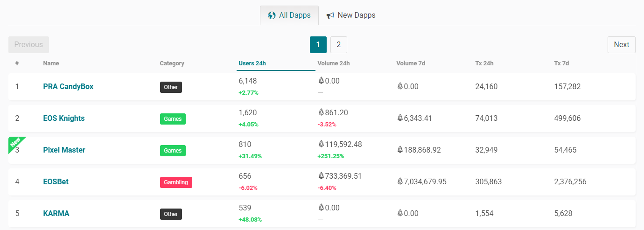
Task: Open the PRA CandyBox dapp link
Action: pos(68,87)
